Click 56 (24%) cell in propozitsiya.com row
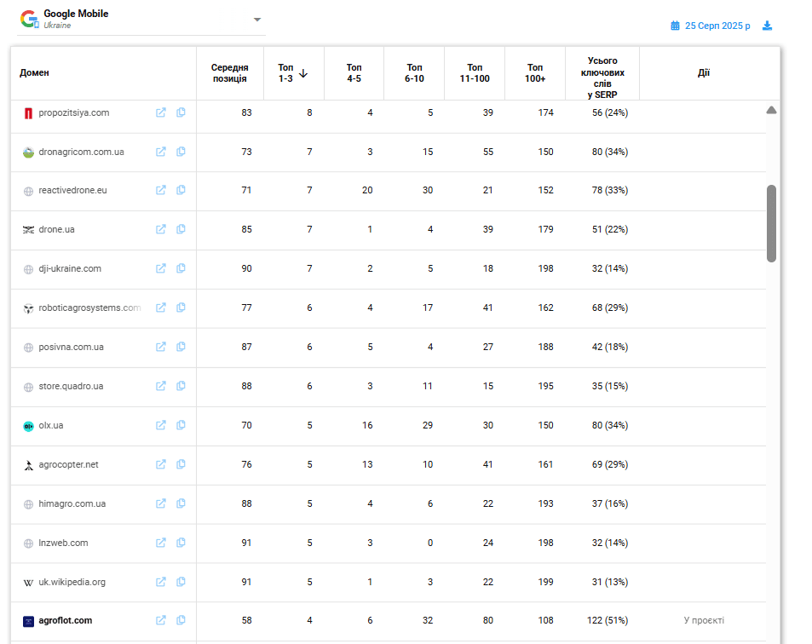The height and width of the screenshot is (644, 812). tap(610, 112)
